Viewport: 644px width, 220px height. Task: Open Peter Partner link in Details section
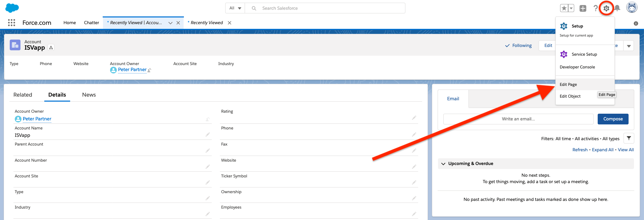tap(37, 119)
